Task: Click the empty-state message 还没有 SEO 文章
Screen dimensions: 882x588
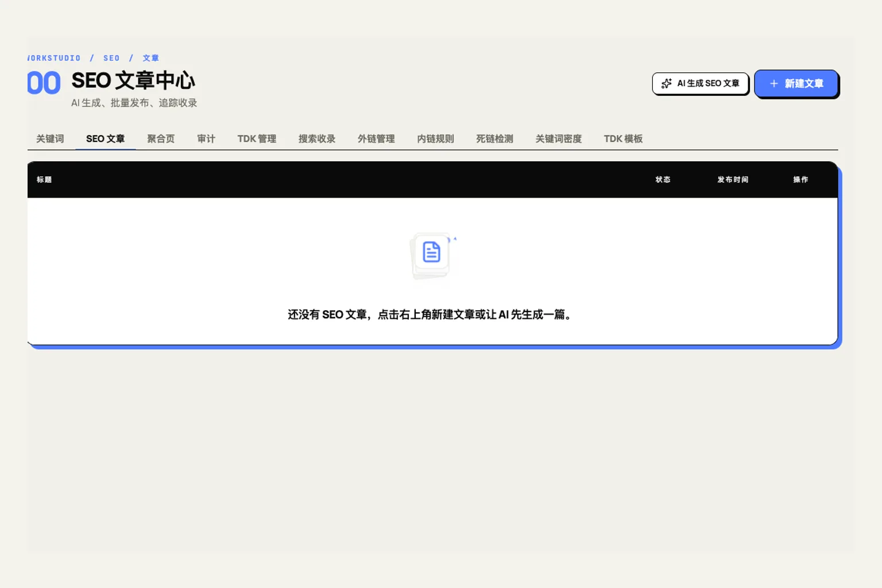Action: pyautogui.click(x=431, y=315)
